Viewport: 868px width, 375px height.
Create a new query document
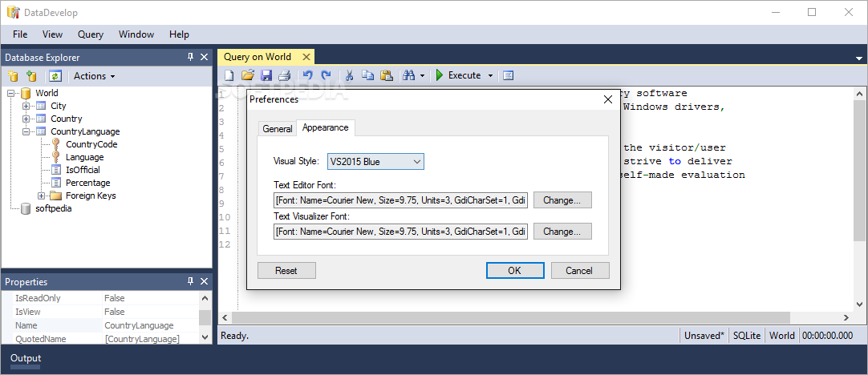point(229,75)
